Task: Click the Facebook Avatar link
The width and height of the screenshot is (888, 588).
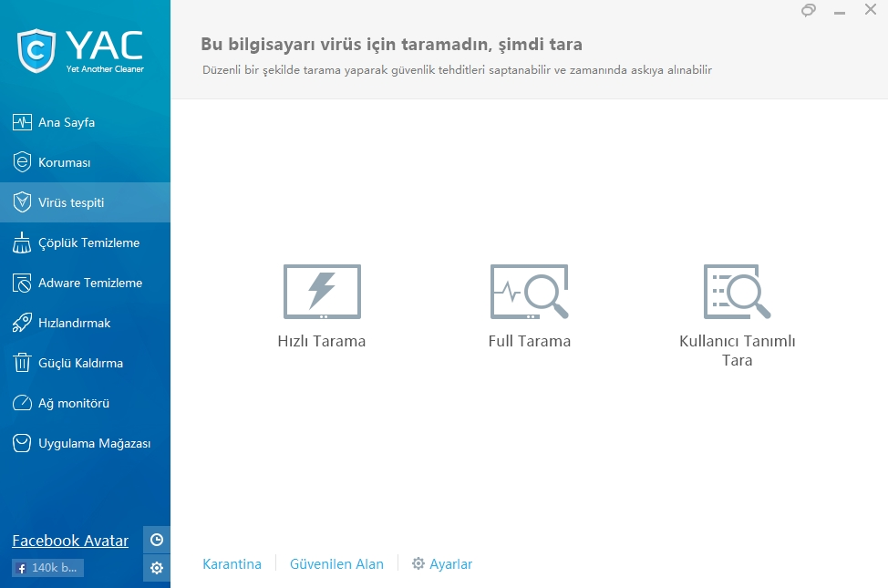Action: 70,541
